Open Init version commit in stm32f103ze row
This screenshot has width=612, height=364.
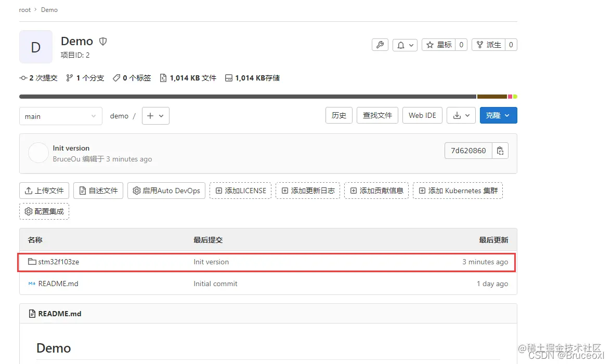click(211, 262)
